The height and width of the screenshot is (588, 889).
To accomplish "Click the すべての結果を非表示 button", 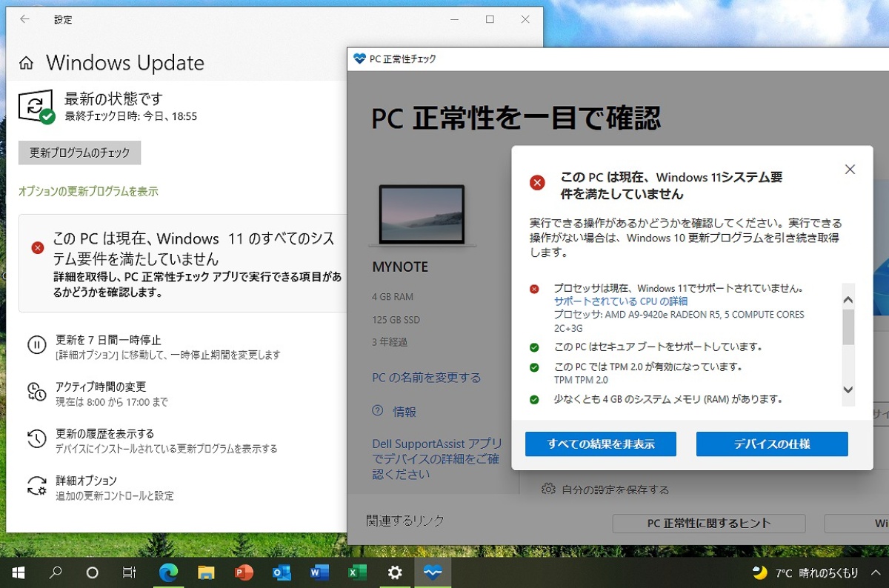I will 601,444.
